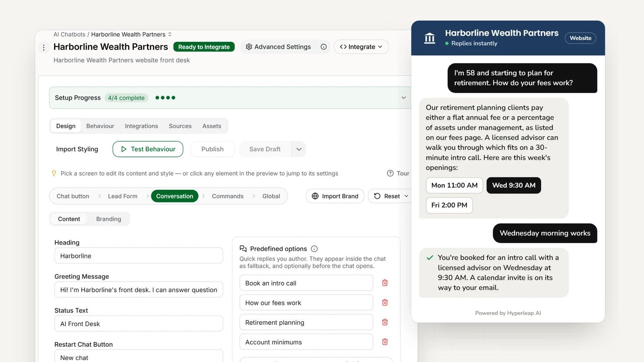Click Import Styling
Viewport: 644px width, 362px height.
tap(77, 149)
